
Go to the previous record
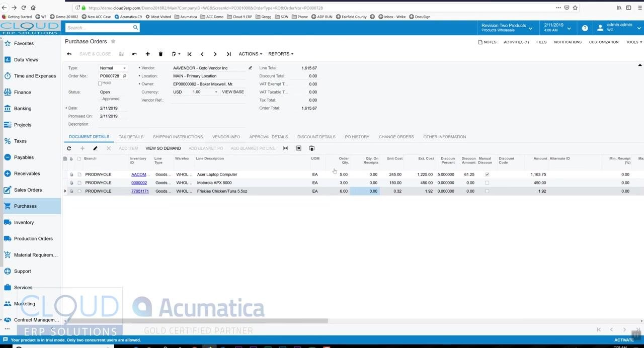point(202,54)
